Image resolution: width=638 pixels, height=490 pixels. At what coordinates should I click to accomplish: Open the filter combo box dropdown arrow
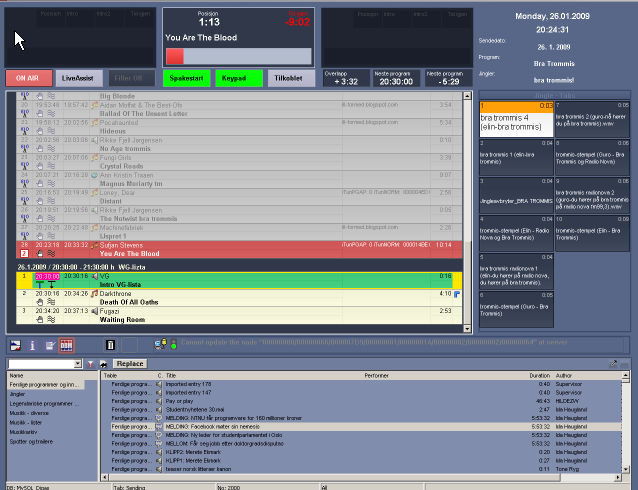click(78, 364)
